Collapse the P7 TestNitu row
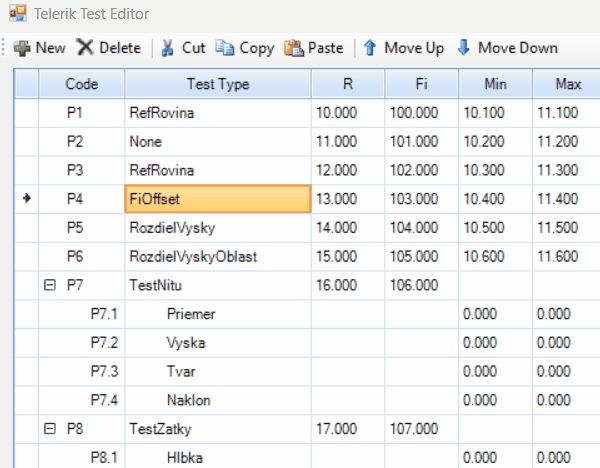 click(48, 285)
